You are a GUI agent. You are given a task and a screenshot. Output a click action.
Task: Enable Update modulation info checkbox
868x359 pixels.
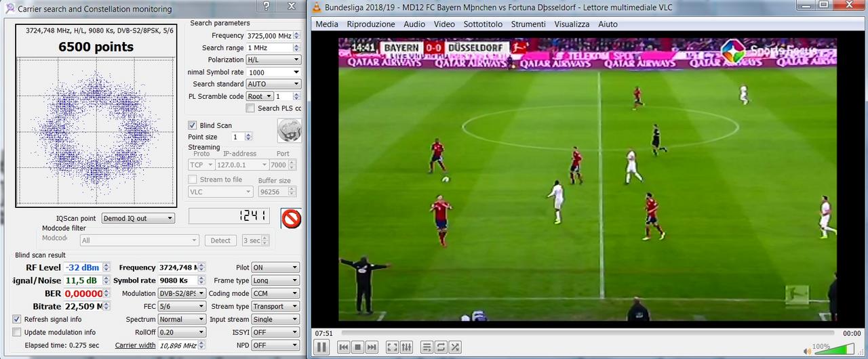[17, 332]
